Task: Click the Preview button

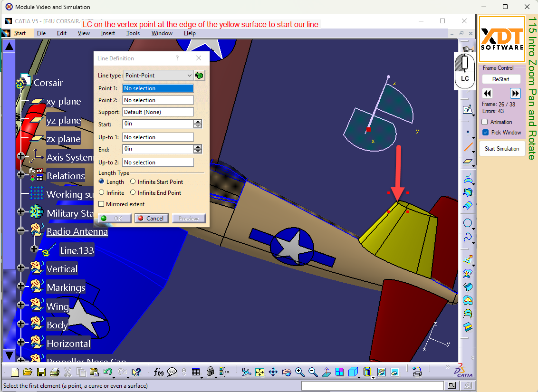Action: (x=188, y=219)
